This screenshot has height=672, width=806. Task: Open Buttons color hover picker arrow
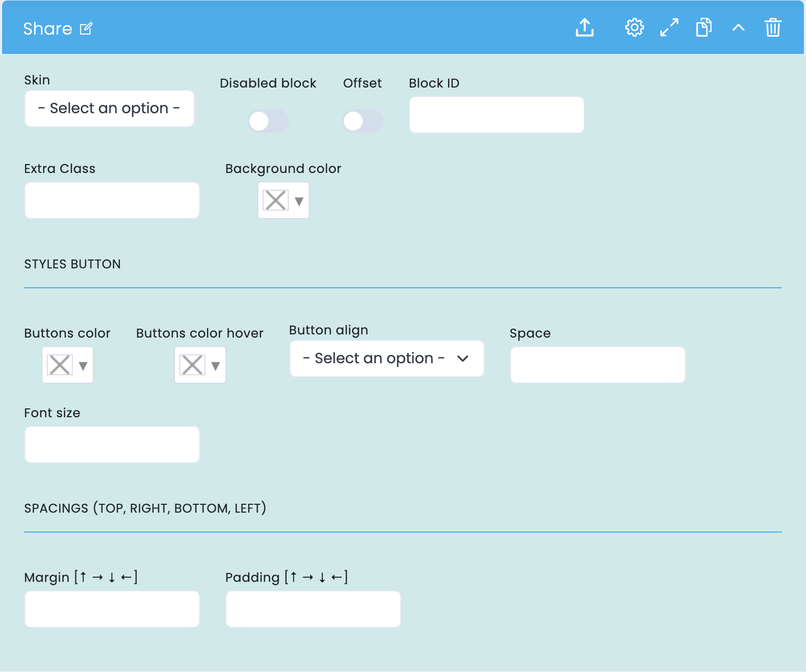coord(215,365)
